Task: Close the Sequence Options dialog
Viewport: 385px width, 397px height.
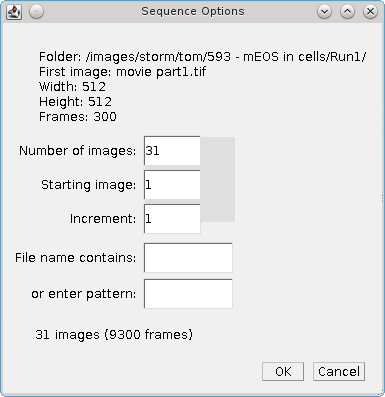Action: 370,12
